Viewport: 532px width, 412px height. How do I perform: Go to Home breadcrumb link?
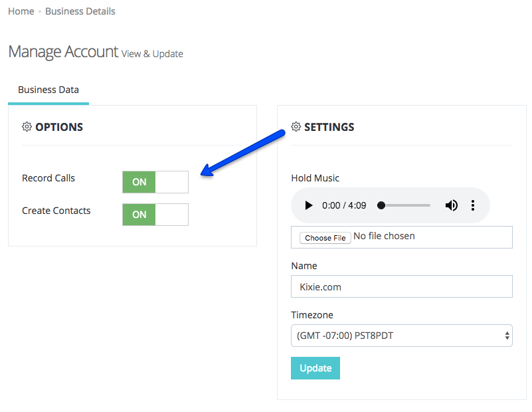(x=21, y=11)
